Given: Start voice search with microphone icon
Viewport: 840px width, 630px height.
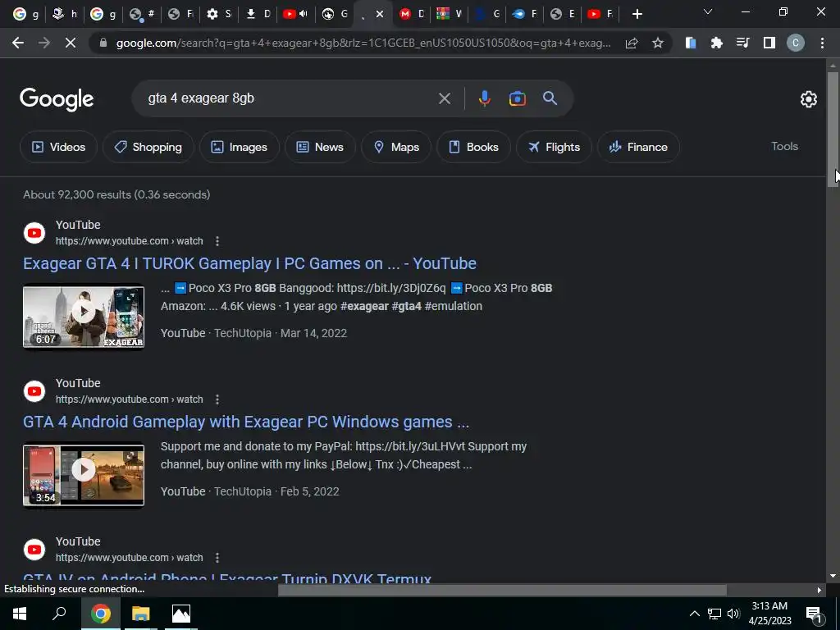Looking at the screenshot, I should point(484,98).
